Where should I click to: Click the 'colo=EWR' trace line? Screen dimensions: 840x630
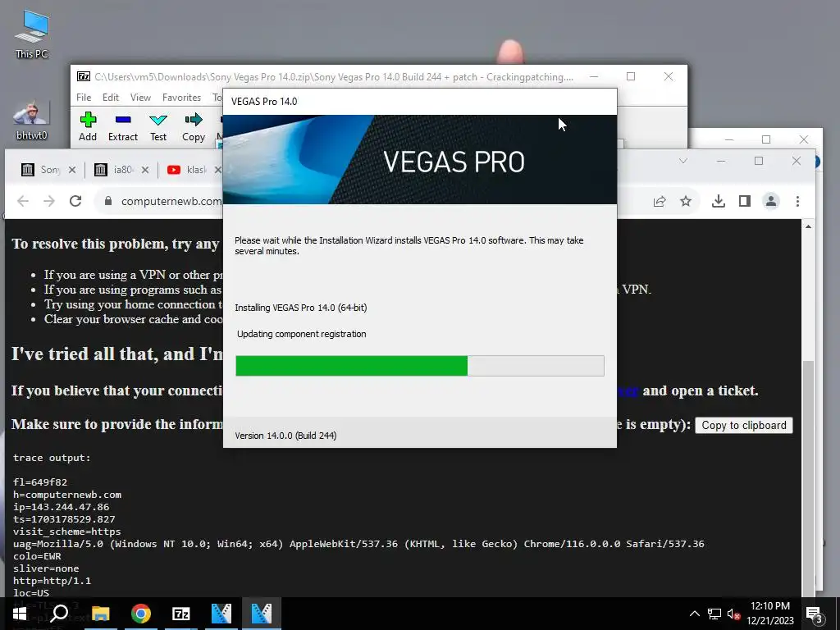[37, 556]
